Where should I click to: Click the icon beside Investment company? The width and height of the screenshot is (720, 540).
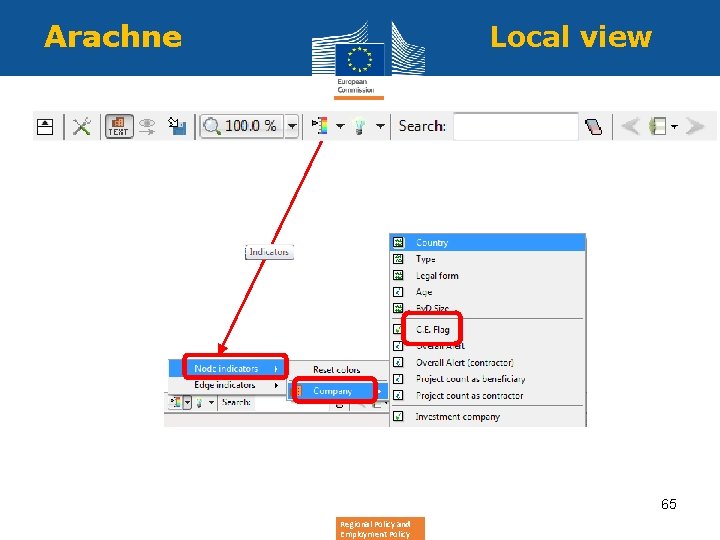tap(398, 416)
